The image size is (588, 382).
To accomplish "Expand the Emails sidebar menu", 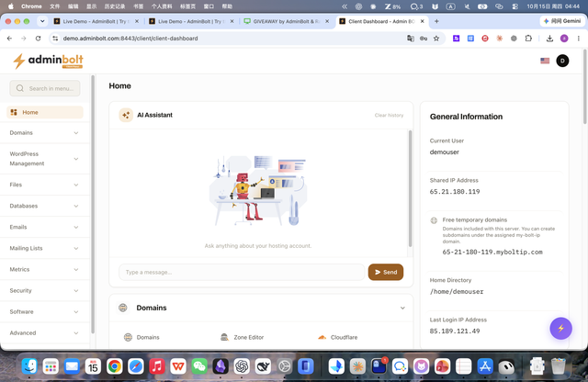I will click(45, 227).
